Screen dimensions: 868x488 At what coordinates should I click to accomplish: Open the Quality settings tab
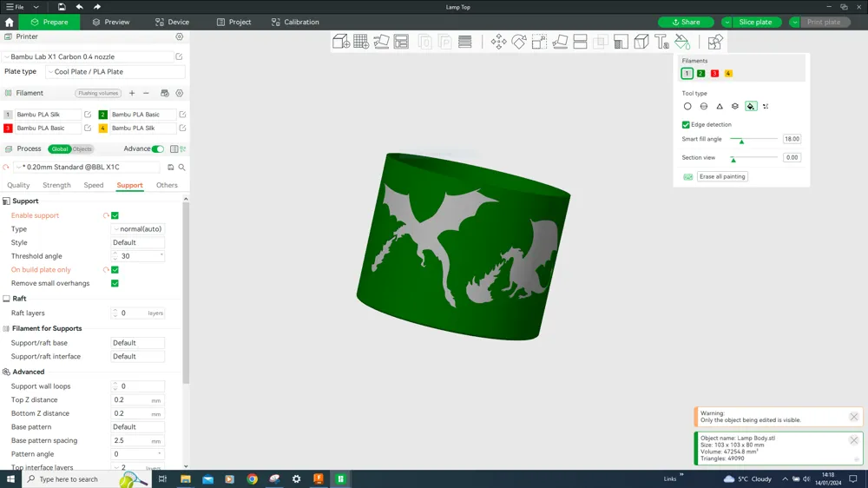coord(18,185)
